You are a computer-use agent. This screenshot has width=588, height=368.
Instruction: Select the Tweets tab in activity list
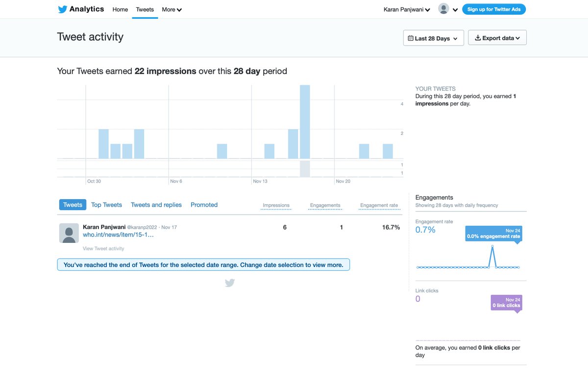click(x=73, y=205)
